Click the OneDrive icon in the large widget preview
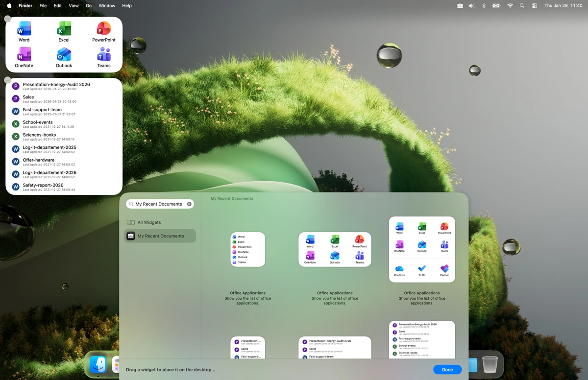 [399, 269]
